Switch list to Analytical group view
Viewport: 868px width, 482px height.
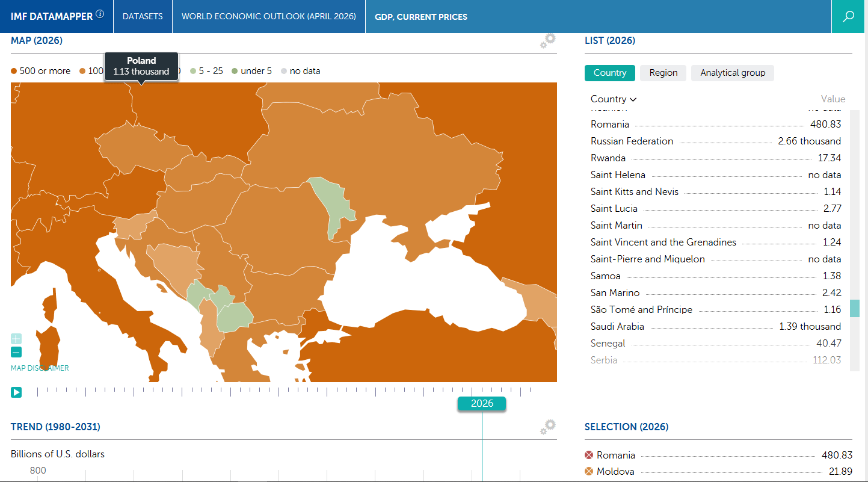(x=732, y=73)
